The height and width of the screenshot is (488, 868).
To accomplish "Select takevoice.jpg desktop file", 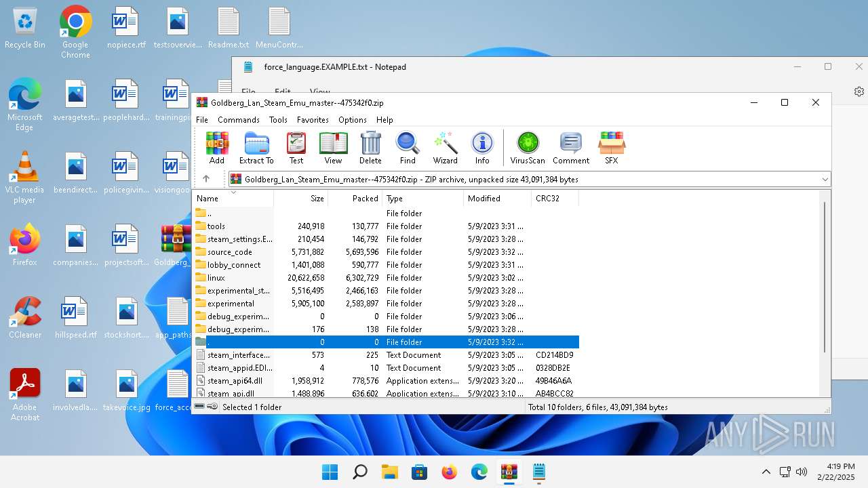I will pos(126,391).
